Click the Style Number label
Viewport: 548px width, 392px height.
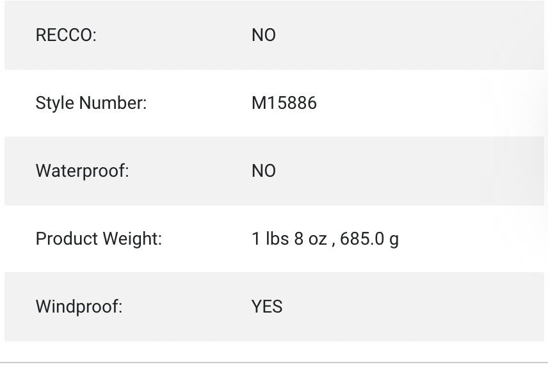[x=91, y=103]
